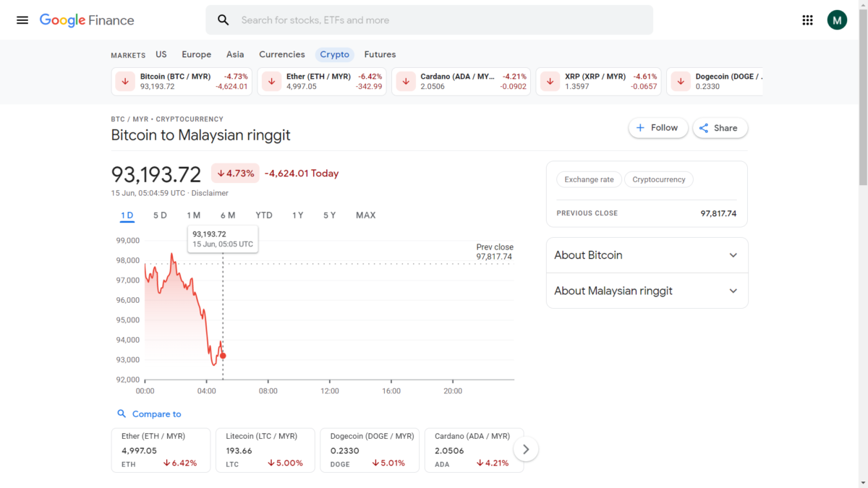Click the Google Finance logo
Viewport: 868px width, 488px height.
click(x=87, y=20)
